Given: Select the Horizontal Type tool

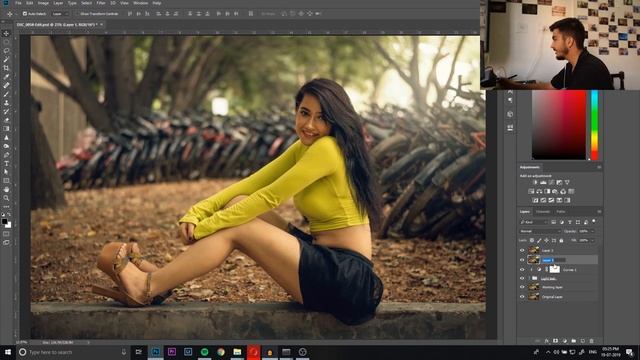Looking at the screenshot, I should [x=6, y=164].
